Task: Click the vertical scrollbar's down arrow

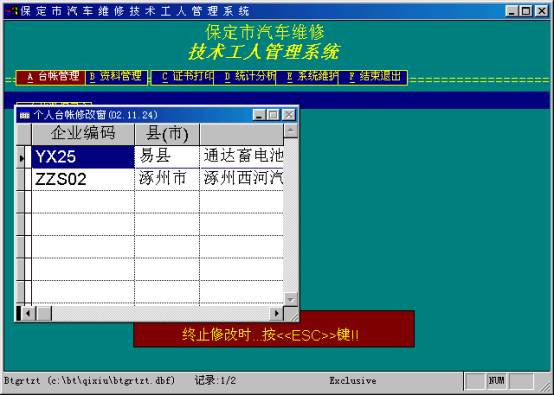Action: point(290,299)
